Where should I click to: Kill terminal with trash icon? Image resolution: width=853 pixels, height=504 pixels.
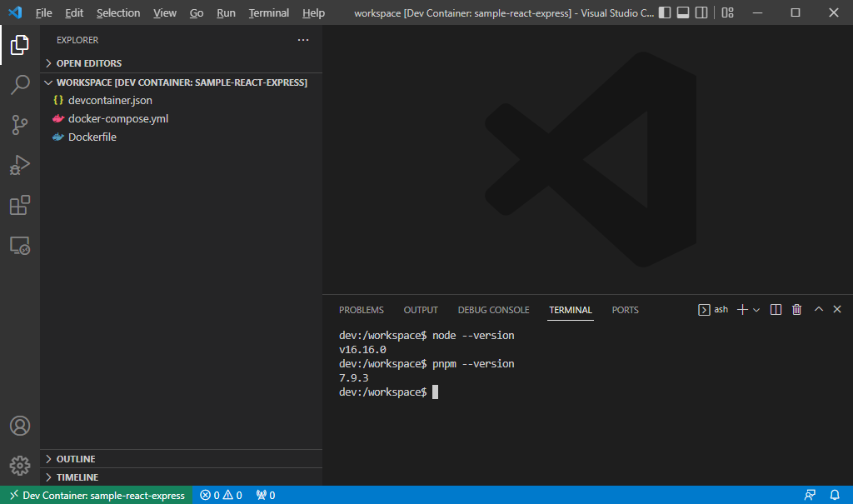[796, 310]
